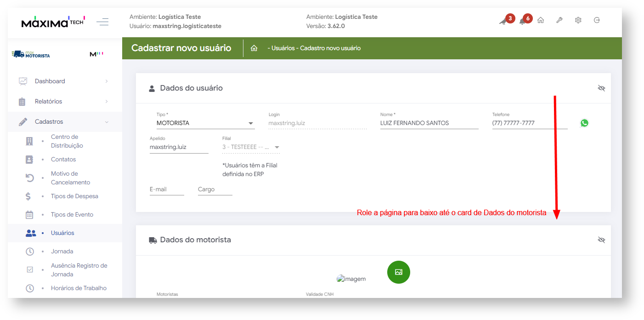Click the Cadastros pencil icon
Image resolution: width=644 pixels, height=320 pixels.
23,122
